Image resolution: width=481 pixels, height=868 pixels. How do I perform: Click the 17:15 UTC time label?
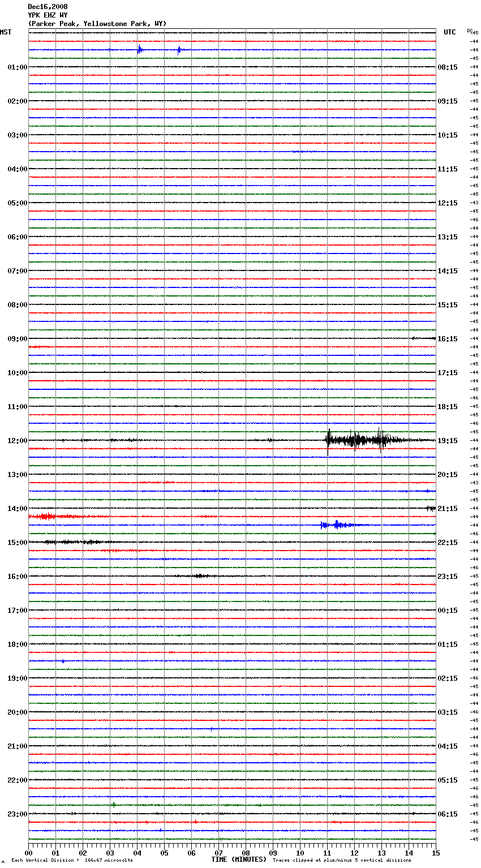click(448, 373)
